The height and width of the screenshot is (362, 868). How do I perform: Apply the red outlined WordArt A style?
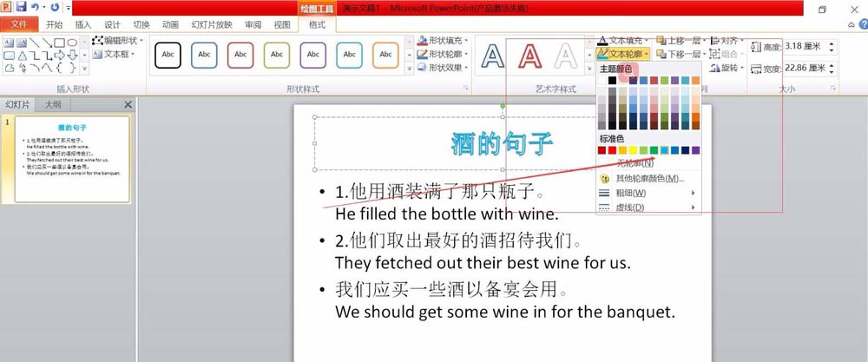pos(529,56)
